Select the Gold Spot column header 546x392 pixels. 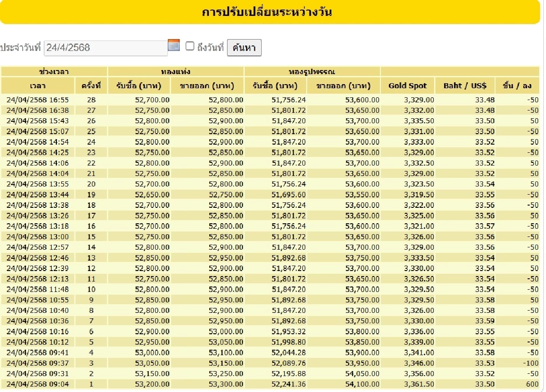[x=407, y=85]
